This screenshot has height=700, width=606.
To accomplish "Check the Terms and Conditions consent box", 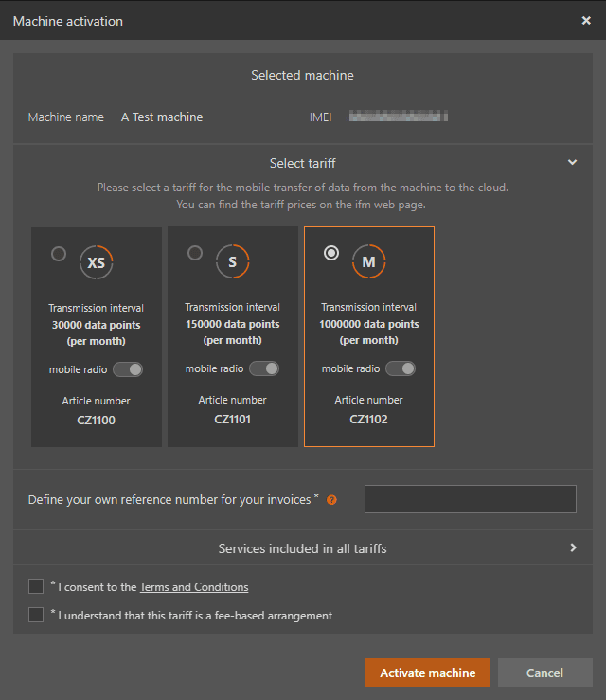I will point(36,586).
